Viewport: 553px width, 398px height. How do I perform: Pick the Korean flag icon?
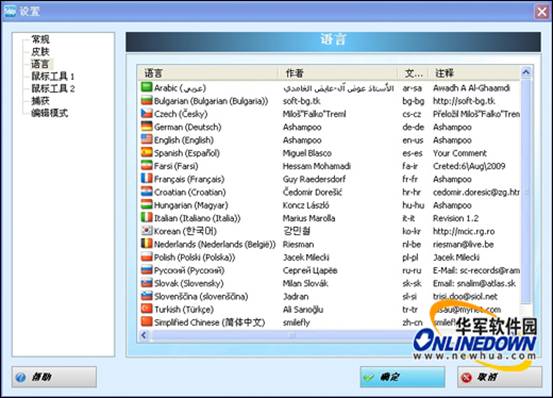click(x=146, y=231)
